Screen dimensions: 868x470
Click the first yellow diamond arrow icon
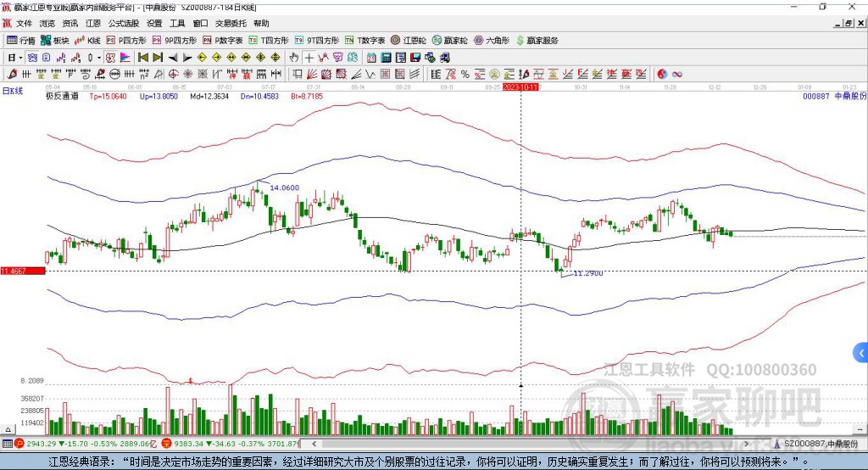click(x=202, y=58)
